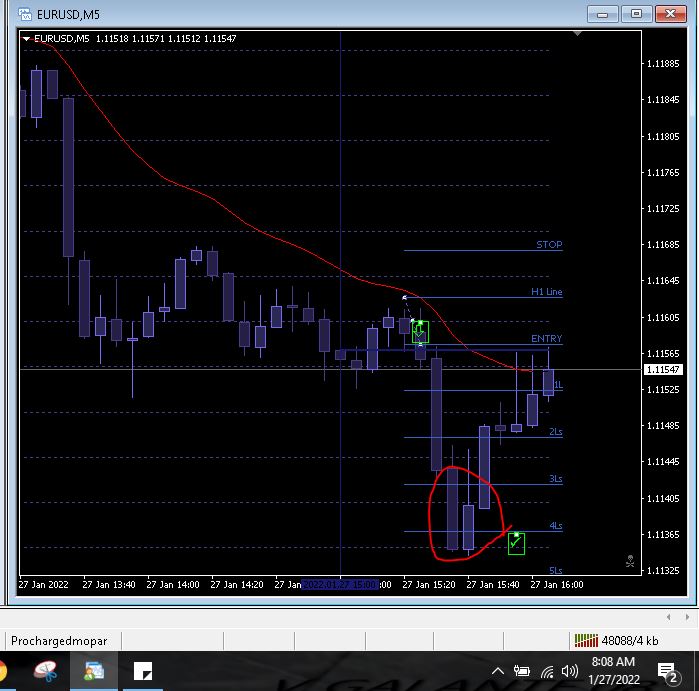Select the 4Ls level label
This screenshot has height=691, width=699.
[555, 525]
